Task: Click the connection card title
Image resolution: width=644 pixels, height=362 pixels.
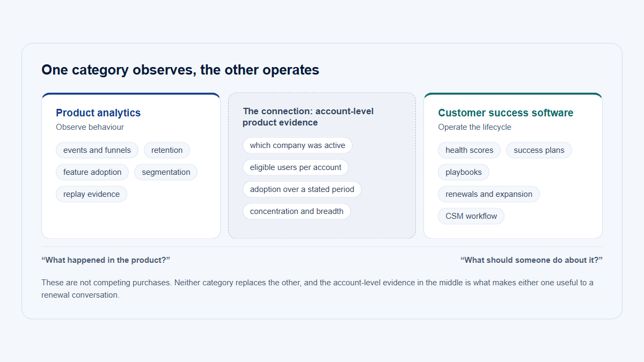Action: (x=308, y=117)
